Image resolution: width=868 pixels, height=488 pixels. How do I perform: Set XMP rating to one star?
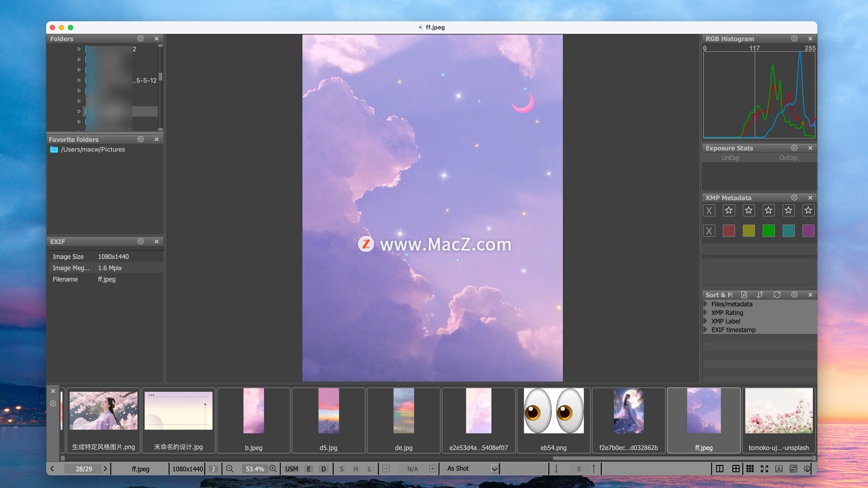tap(729, 210)
